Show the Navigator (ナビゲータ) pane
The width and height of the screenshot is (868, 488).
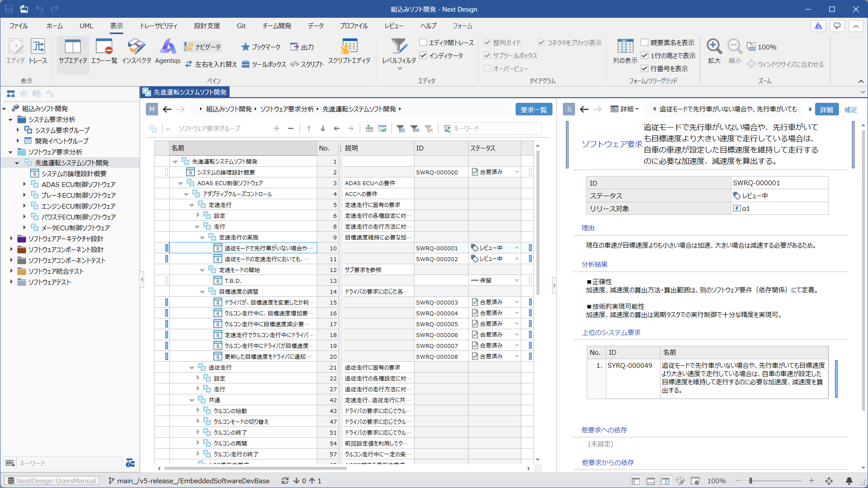pyautogui.click(x=202, y=47)
